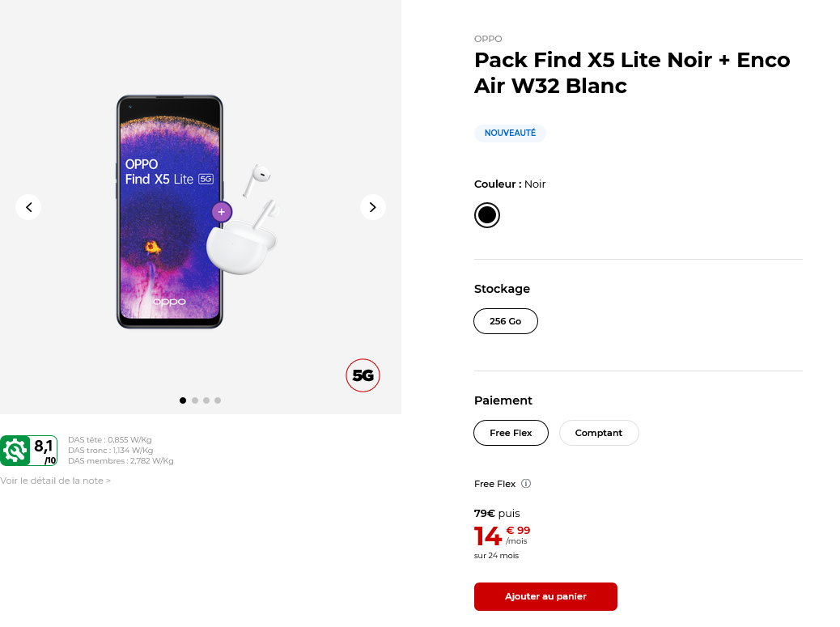Image resolution: width=840 pixels, height=627 pixels.
Task: Click the OPPO Find X5 Lite phone image
Action: point(169,243)
